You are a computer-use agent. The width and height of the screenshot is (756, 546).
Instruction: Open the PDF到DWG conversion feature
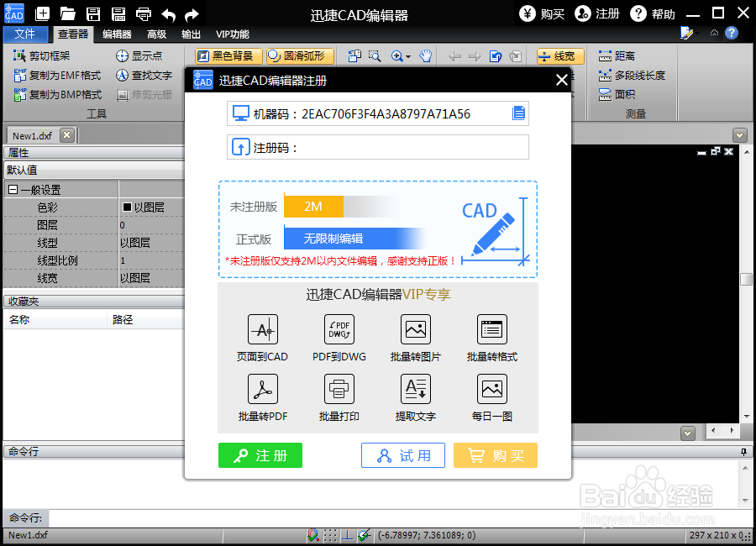click(339, 329)
